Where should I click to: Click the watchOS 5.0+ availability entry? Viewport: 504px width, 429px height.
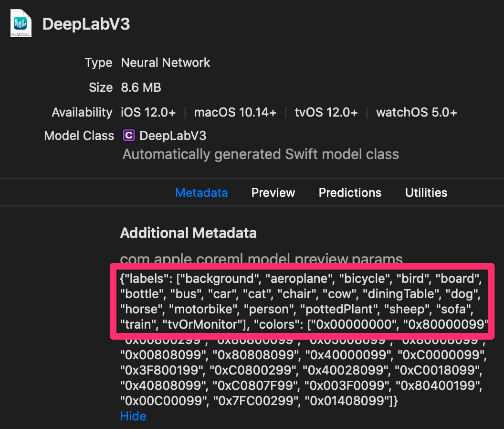[x=416, y=112]
